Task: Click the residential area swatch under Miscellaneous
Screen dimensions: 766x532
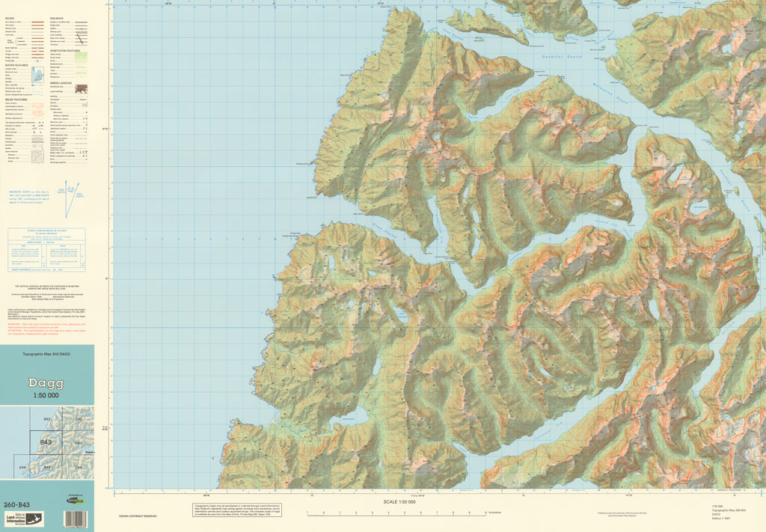Action: [80, 88]
